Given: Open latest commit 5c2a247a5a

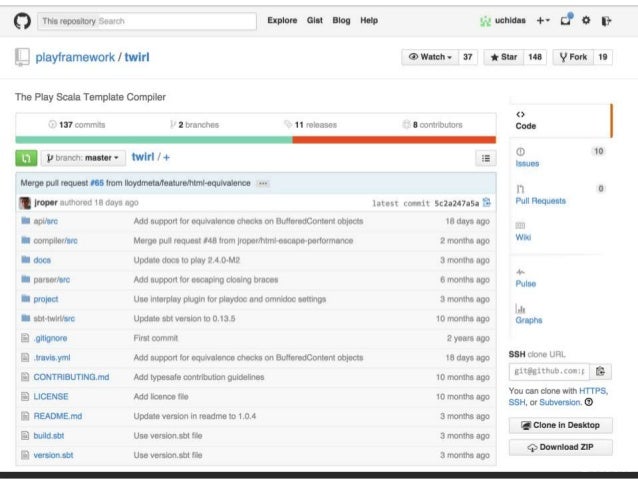Looking at the screenshot, I should (x=457, y=203).
